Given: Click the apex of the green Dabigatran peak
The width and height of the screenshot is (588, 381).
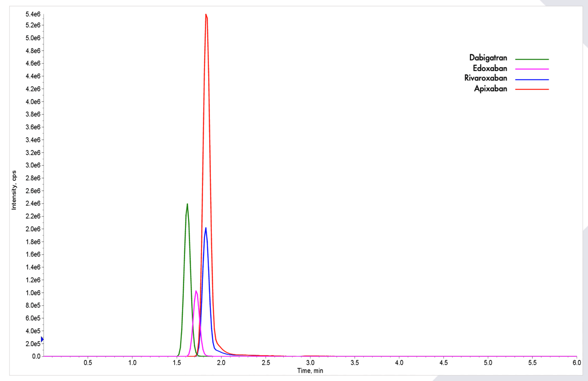Looking at the screenshot, I should point(187,204).
